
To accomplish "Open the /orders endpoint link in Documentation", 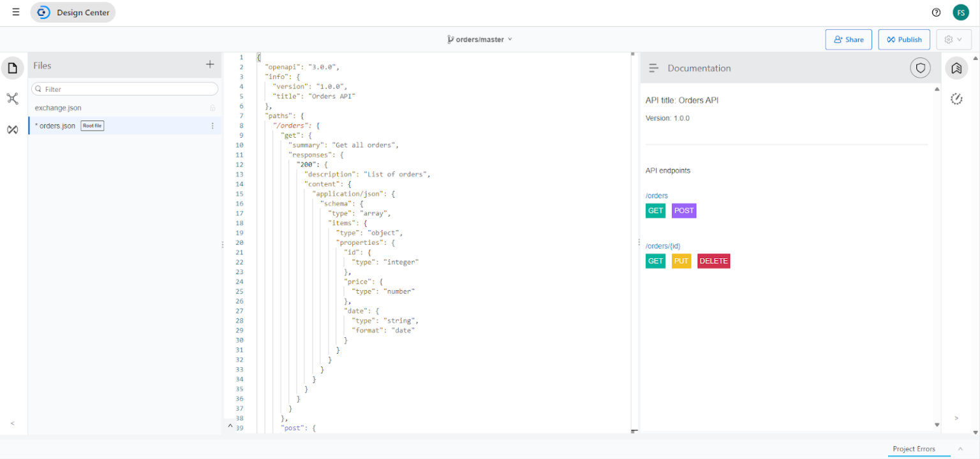I will [x=657, y=195].
